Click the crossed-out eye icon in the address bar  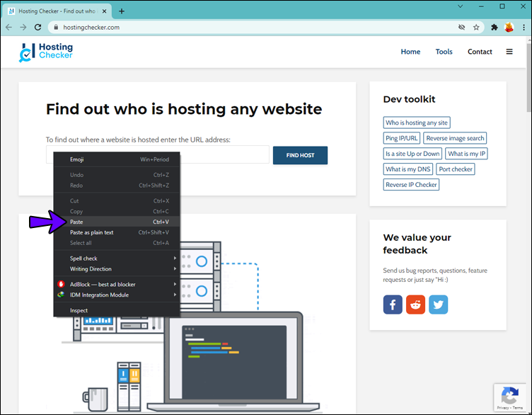click(x=461, y=27)
